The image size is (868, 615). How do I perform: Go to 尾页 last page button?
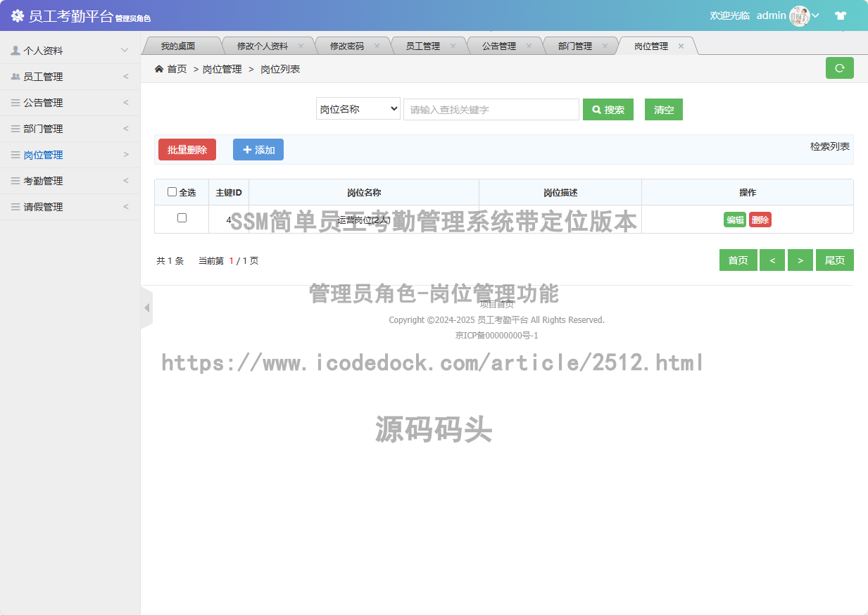(x=835, y=260)
